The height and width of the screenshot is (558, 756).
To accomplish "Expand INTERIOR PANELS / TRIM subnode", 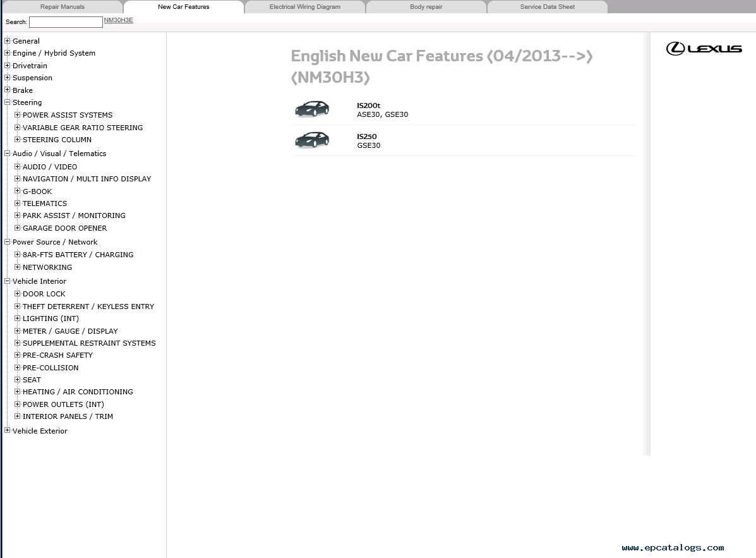I will coord(17,416).
